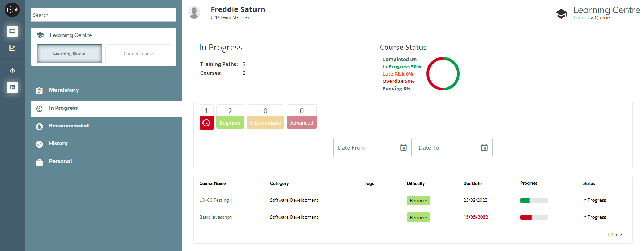644x251 pixels.
Task: Click the green progress bar for LQ-CC Testing 1
Action: (x=534, y=201)
